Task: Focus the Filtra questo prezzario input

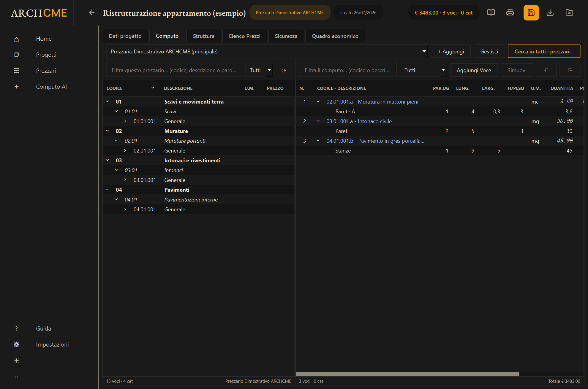Action: 174,70
